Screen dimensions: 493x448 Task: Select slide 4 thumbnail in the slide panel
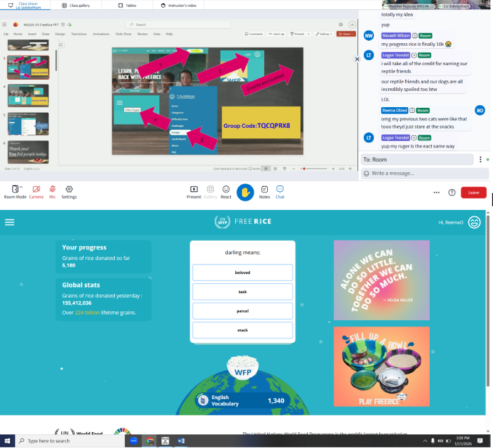click(x=28, y=95)
